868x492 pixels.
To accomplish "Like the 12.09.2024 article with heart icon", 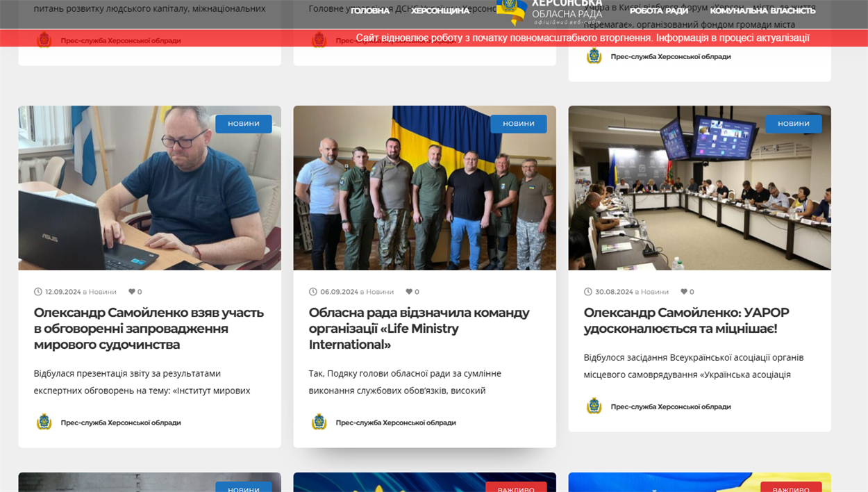I will (132, 292).
